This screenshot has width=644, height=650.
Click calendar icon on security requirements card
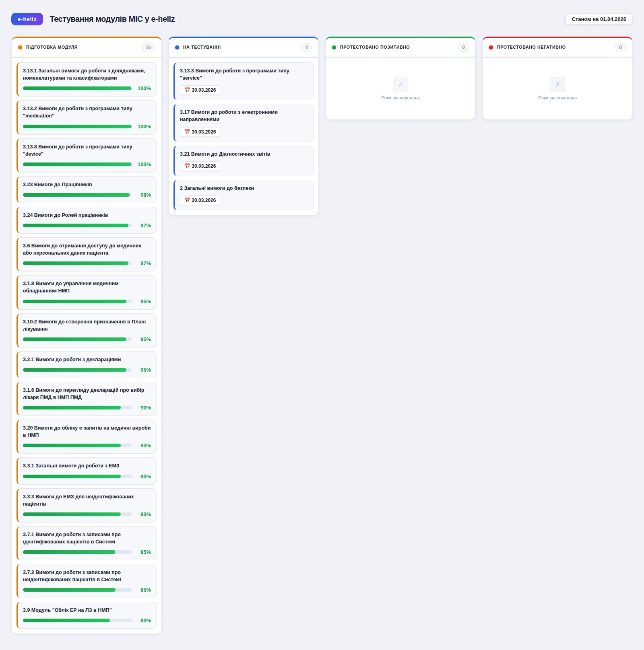click(x=187, y=200)
